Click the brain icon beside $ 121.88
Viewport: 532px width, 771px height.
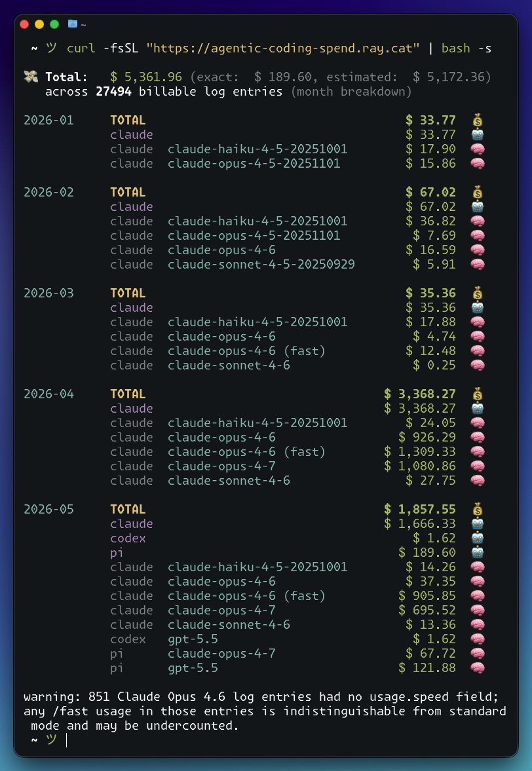pyautogui.click(x=478, y=668)
